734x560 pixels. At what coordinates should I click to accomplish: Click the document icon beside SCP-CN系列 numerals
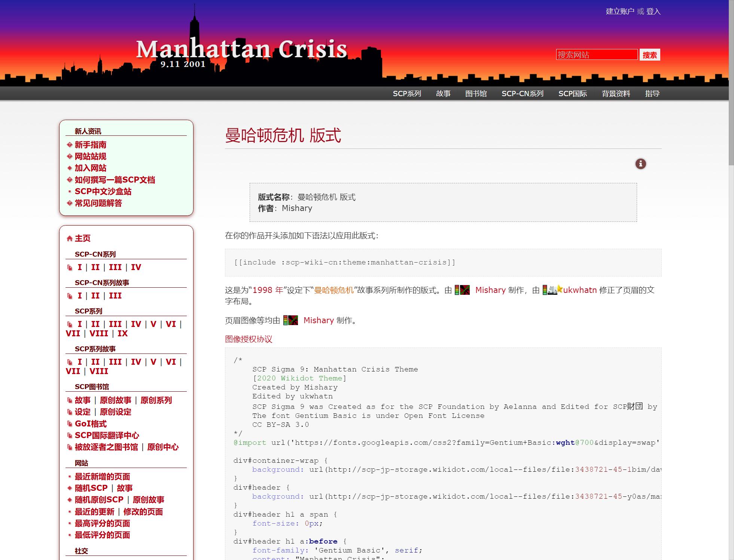click(70, 267)
